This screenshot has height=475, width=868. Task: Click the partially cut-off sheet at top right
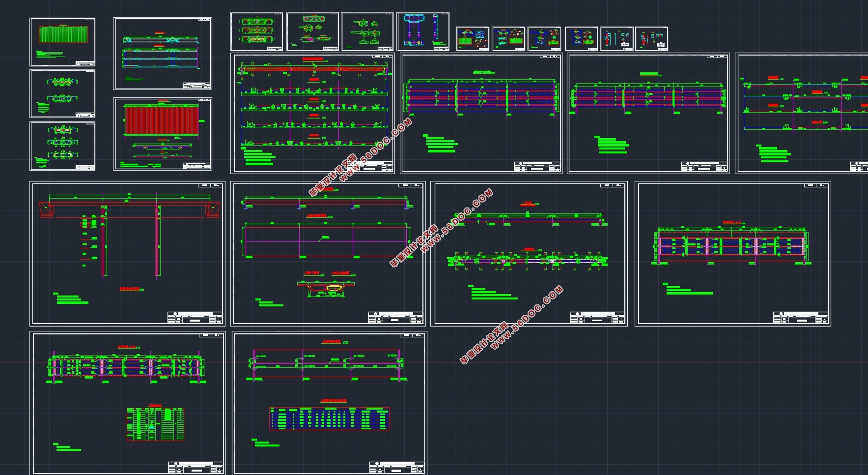(802, 113)
